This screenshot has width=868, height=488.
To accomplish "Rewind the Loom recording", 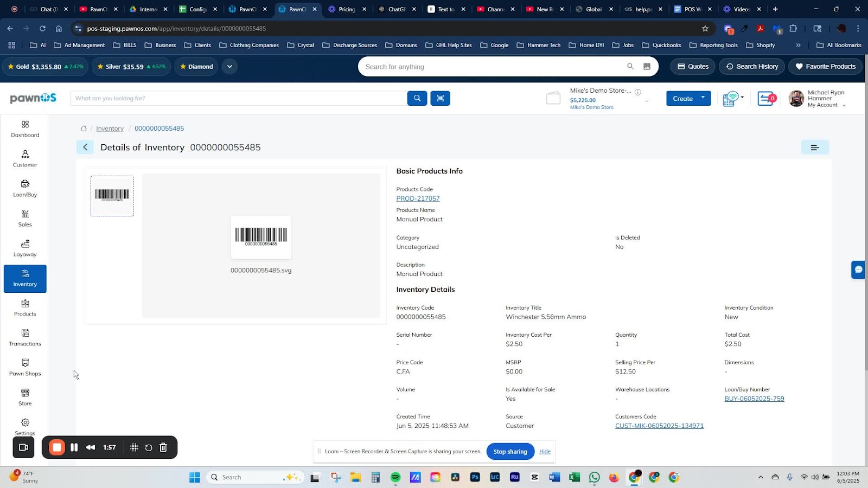I will click(x=91, y=447).
